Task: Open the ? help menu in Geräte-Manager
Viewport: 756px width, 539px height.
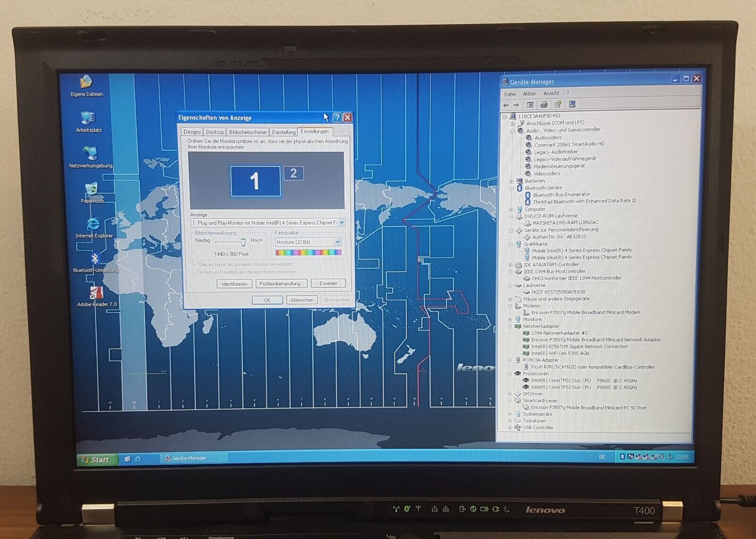Action: pyautogui.click(x=568, y=93)
